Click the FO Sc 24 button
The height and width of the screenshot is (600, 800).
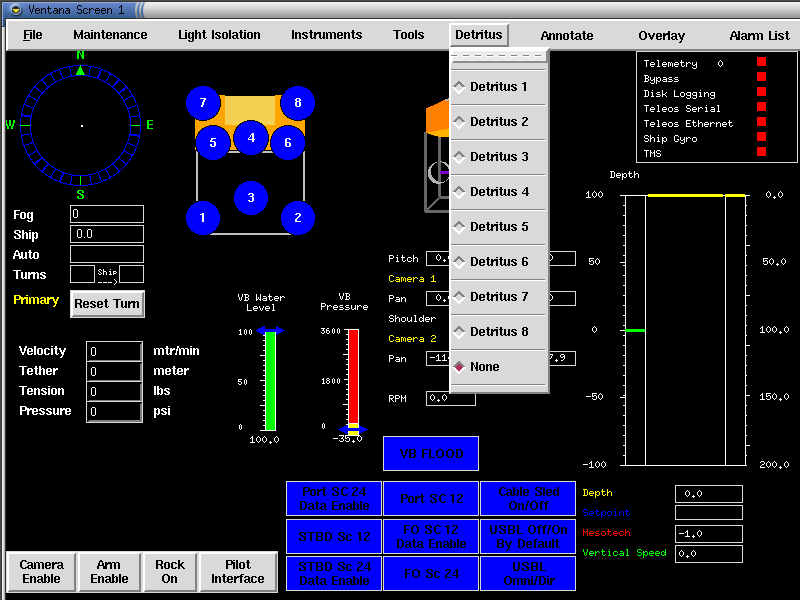pos(431,574)
